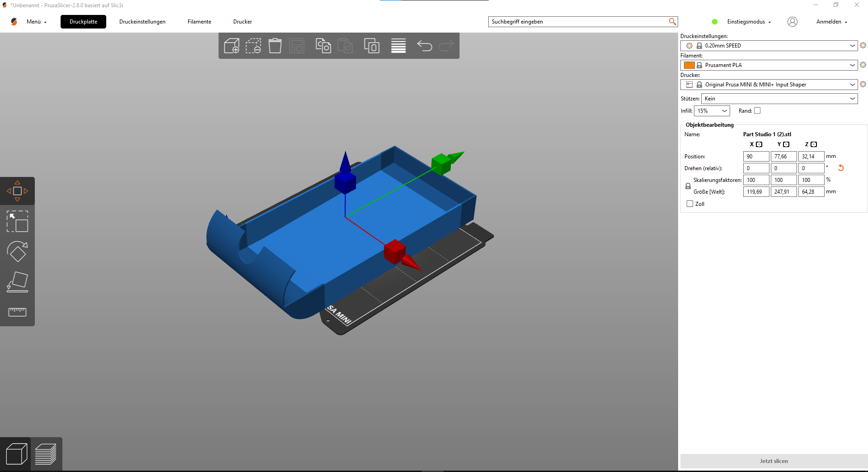Click the size Y field showing 247,91
868x472 pixels.
click(x=783, y=191)
